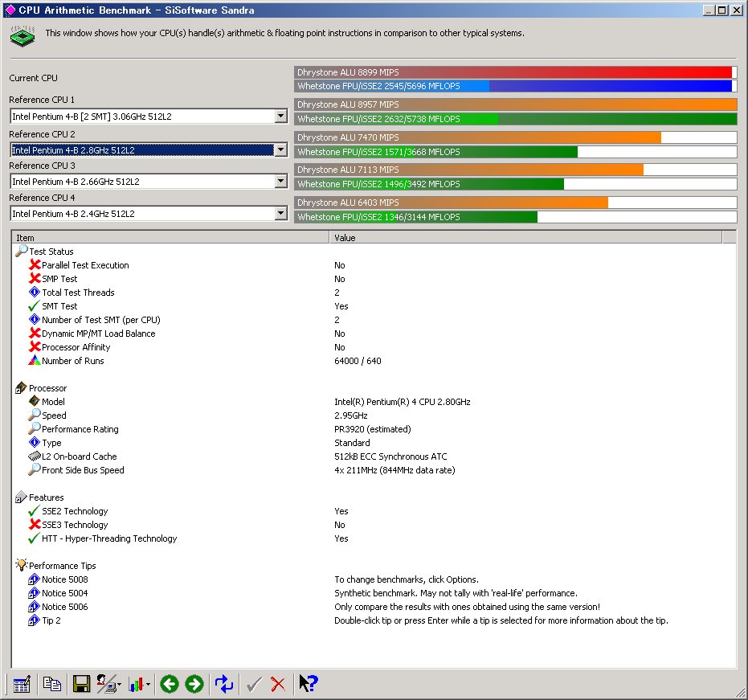Click red X icon beside SMP Test row

[35, 278]
